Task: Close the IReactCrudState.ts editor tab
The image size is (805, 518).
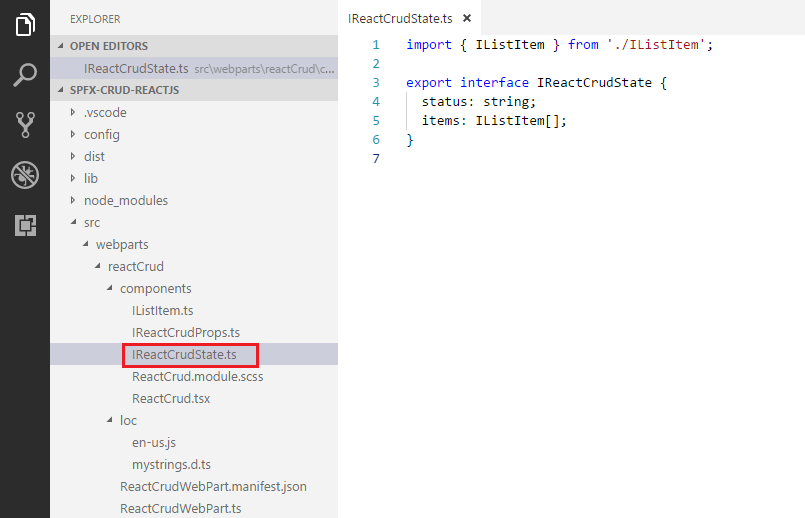Action: click(466, 18)
